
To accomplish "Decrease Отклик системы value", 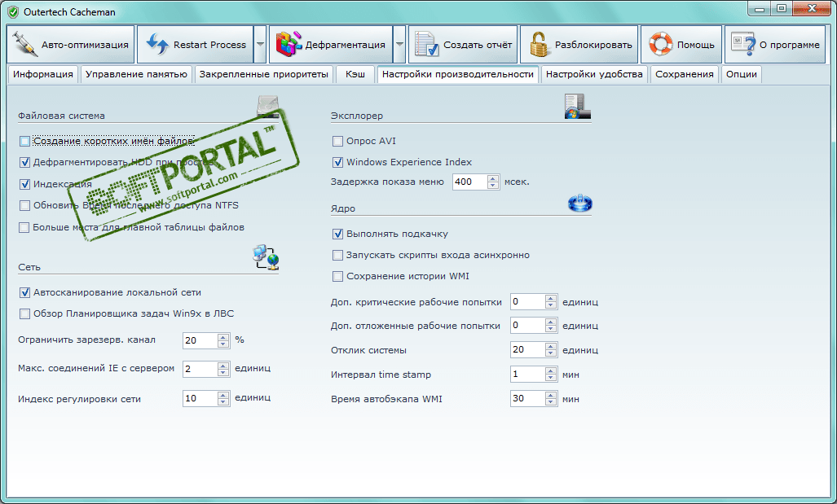I will [x=551, y=353].
